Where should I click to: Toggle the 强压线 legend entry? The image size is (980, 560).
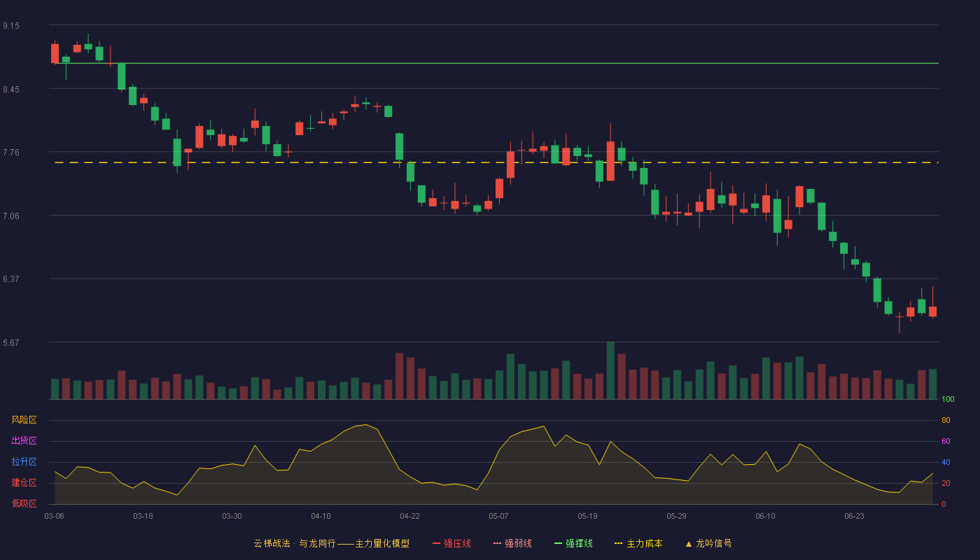point(451,543)
